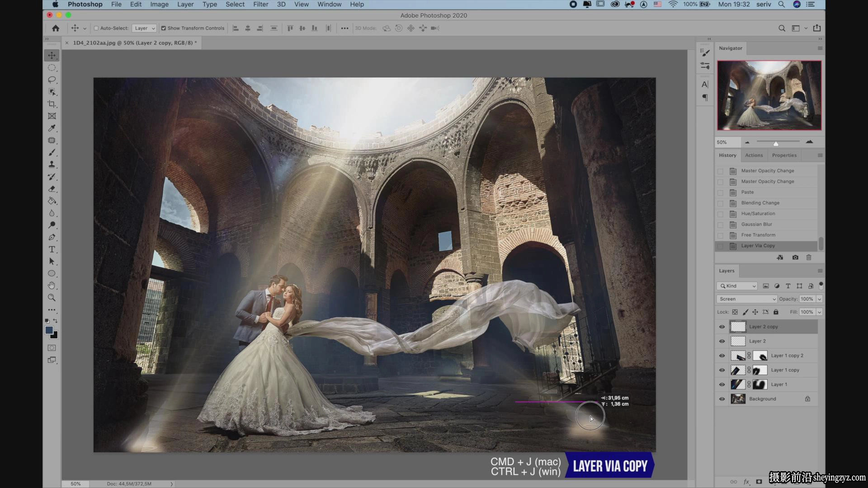Viewport: 868px width, 488px height.
Task: Select the Frame tool
Action: click(52, 116)
